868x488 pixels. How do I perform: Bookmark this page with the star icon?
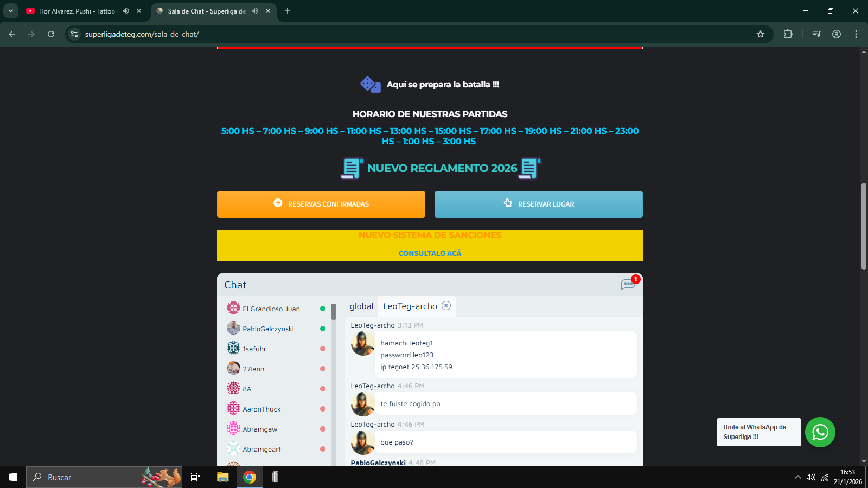[x=761, y=34]
